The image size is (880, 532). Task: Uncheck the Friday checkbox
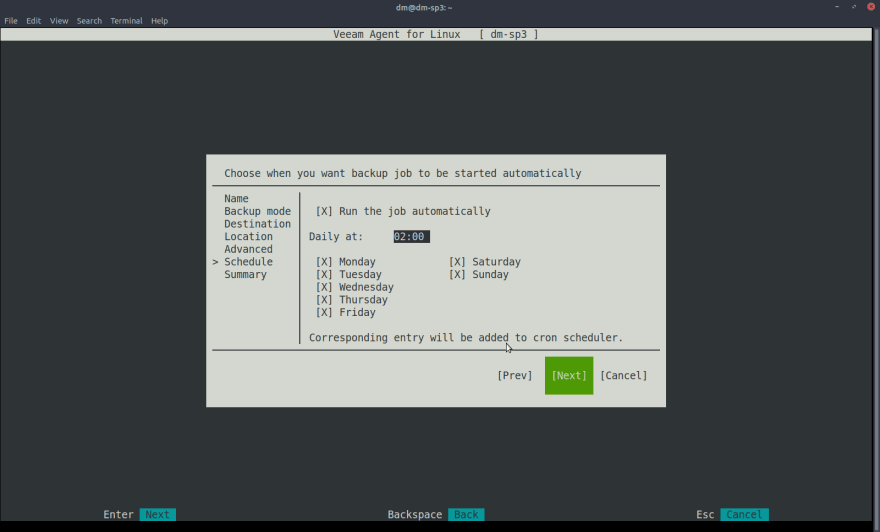[324, 313]
